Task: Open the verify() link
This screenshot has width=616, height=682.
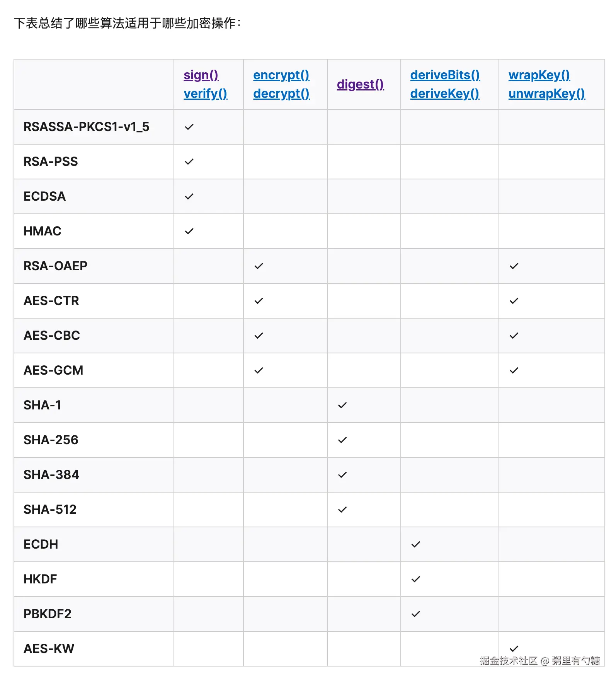Action: pos(205,94)
